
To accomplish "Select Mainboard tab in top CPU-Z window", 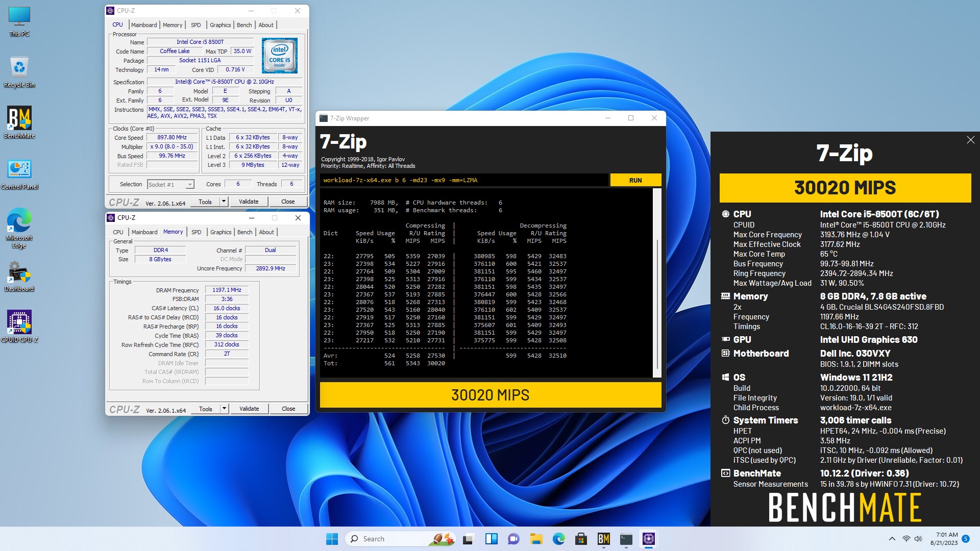I will pos(144,25).
